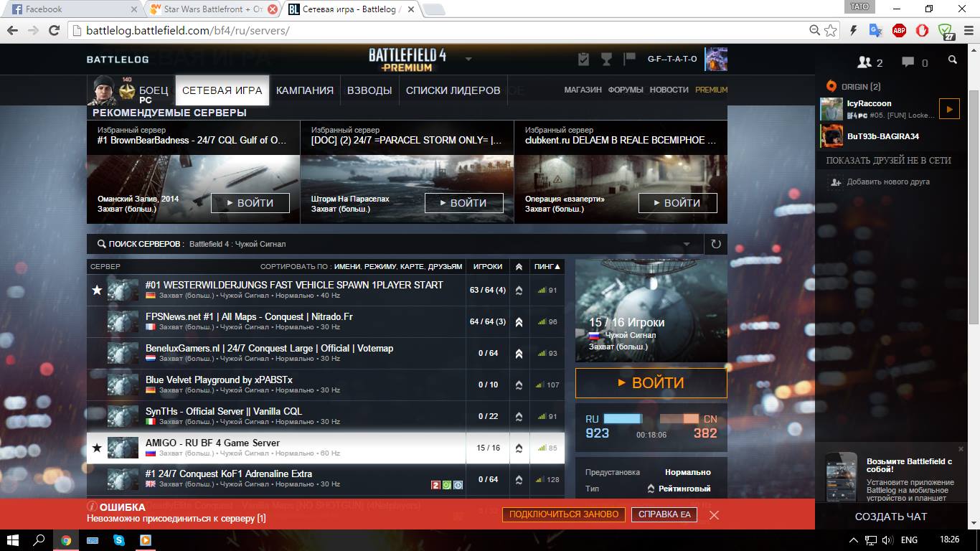Screen dimensions: 980x551
Task: Open the Windows Start menu
Action: tap(13, 540)
